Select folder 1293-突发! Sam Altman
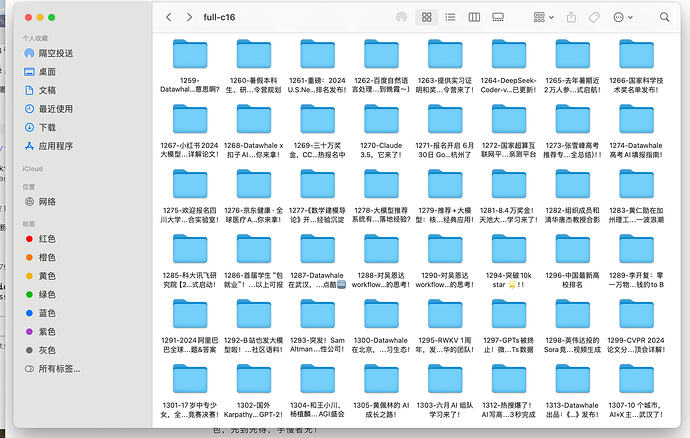 pyautogui.click(x=317, y=314)
